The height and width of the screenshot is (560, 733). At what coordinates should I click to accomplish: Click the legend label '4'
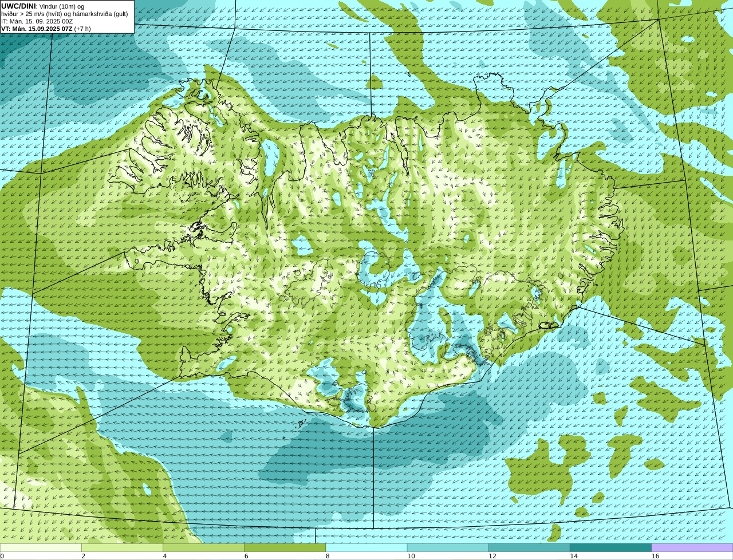(x=164, y=556)
